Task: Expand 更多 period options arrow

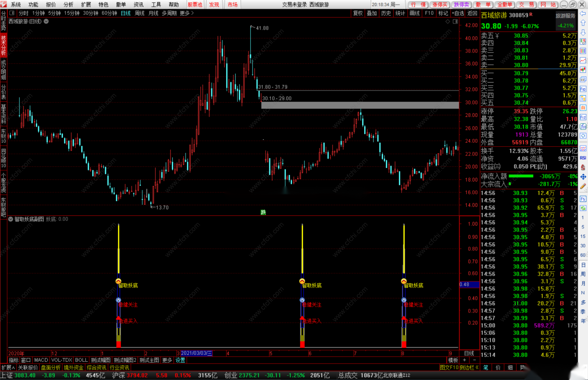Action: click(x=193, y=13)
